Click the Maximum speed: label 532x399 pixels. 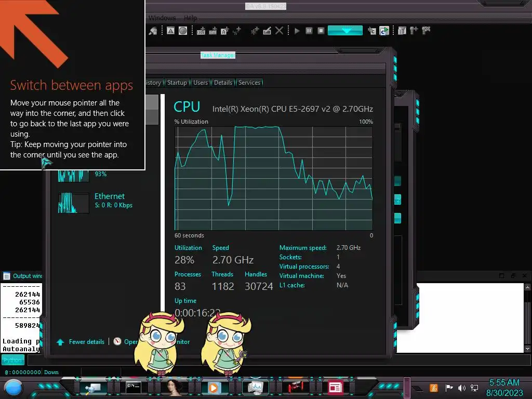(x=303, y=248)
